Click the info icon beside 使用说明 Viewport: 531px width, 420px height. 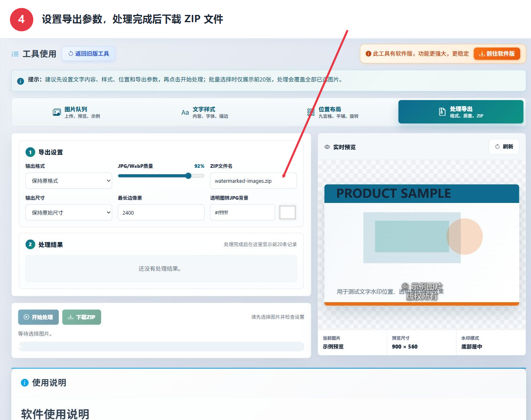[25, 383]
